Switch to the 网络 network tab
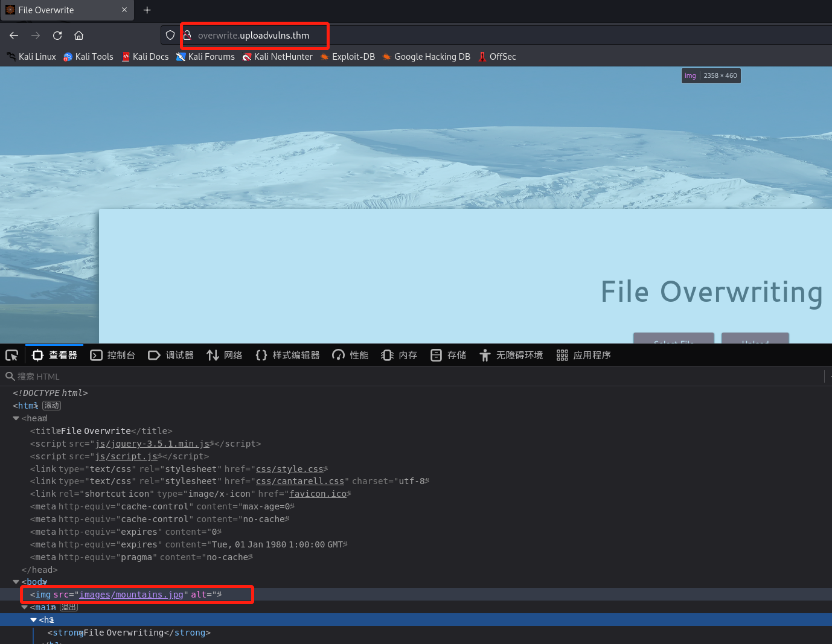The width and height of the screenshot is (832, 644). (225, 355)
